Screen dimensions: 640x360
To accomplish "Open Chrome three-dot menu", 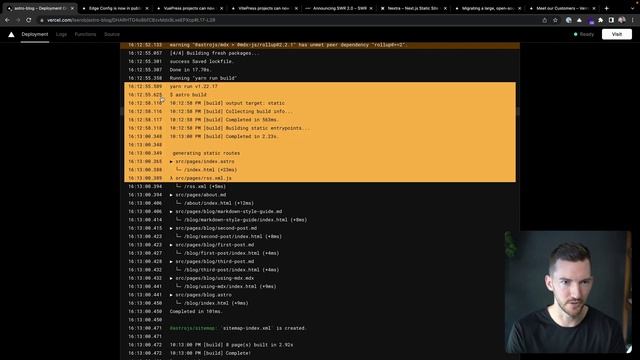I will click(633, 20).
